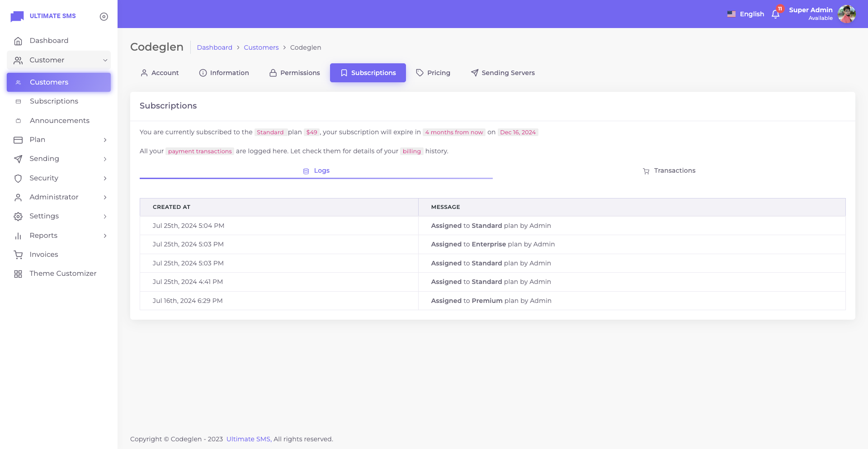The height and width of the screenshot is (449, 868).
Task: Click the Transactions cart icon
Action: (x=646, y=171)
